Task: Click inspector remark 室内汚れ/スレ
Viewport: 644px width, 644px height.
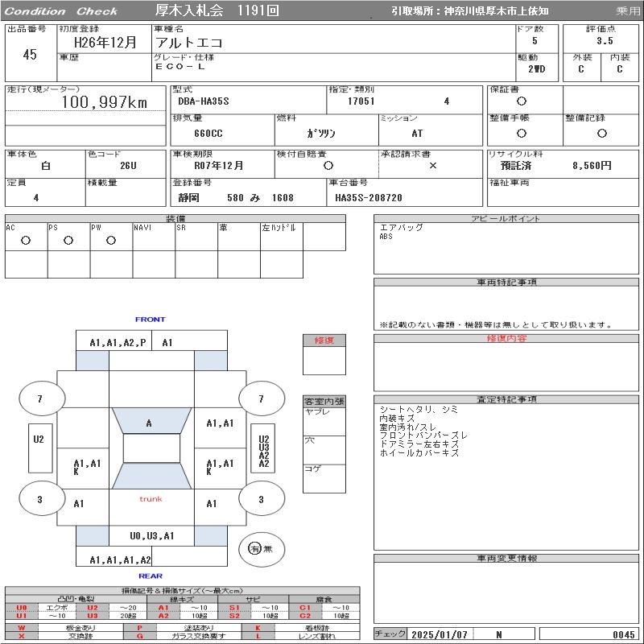Action: click(x=407, y=427)
